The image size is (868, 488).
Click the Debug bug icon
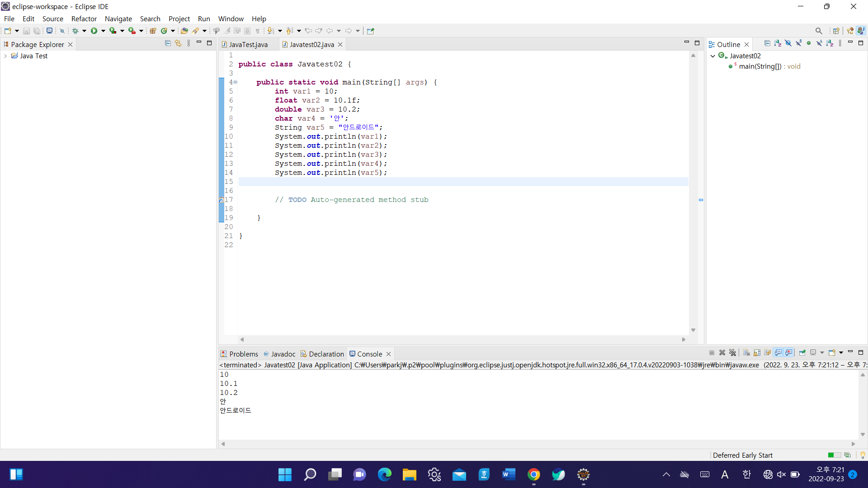coord(75,31)
